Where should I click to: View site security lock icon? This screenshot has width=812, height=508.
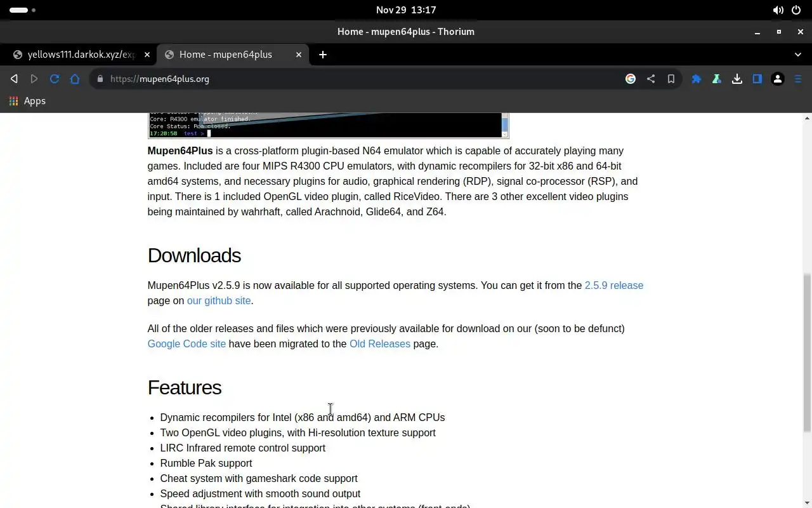pos(100,79)
